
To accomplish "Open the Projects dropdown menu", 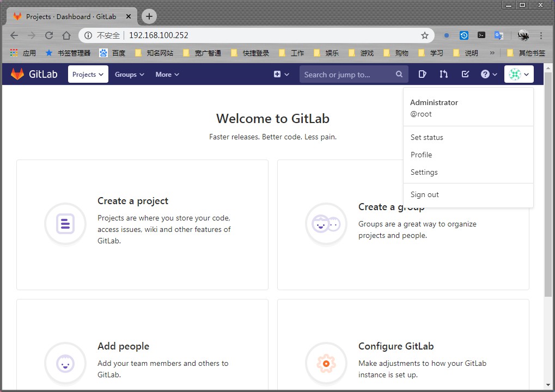I will [x=88, y=74].
